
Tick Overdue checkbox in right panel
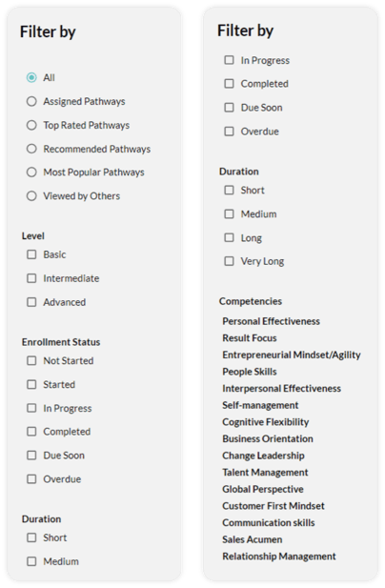coord(229,132)
